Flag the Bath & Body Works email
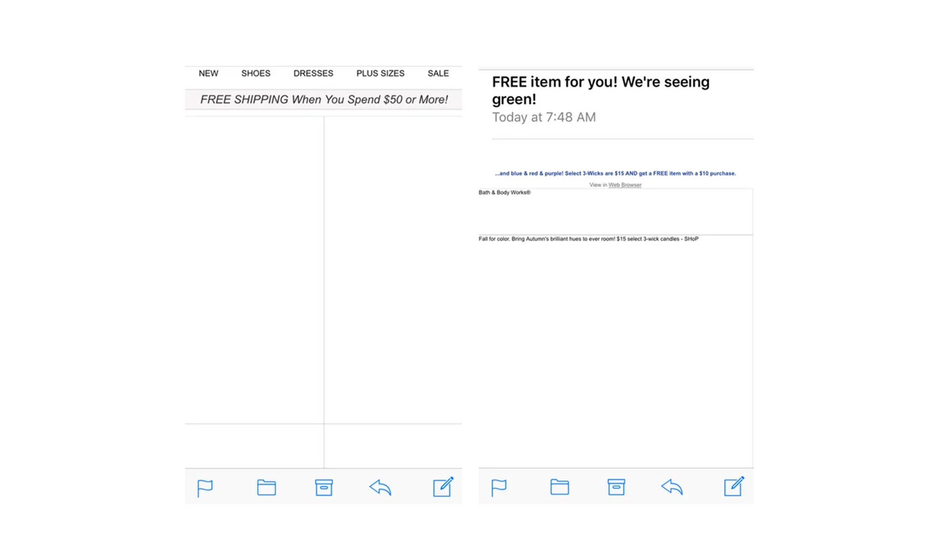The width and height of the screenshot is (930, 560). click(x=499, y=487)
